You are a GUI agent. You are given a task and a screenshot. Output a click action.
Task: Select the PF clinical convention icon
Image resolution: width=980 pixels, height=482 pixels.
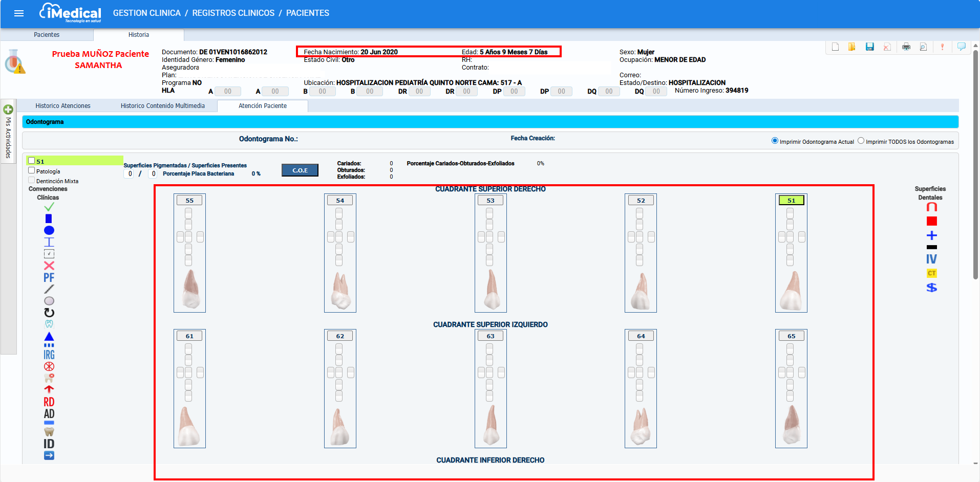[49, 278]
